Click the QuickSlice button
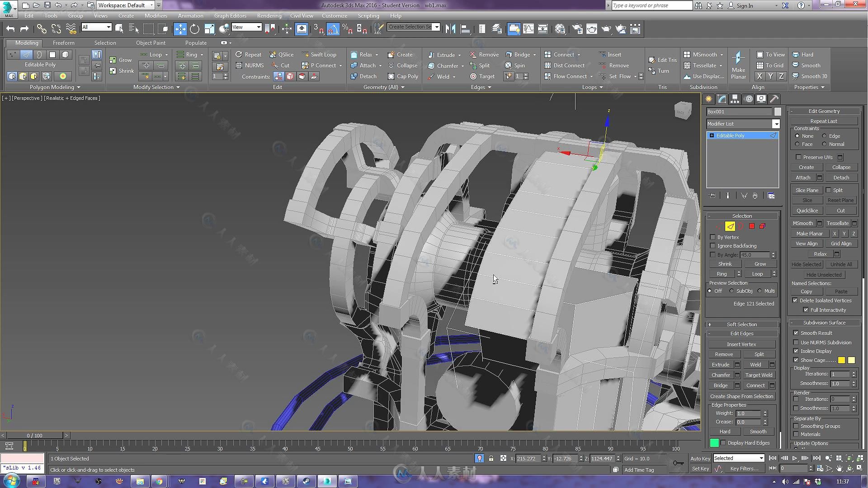This screenshot has height=488, width=868. point(807,211)
